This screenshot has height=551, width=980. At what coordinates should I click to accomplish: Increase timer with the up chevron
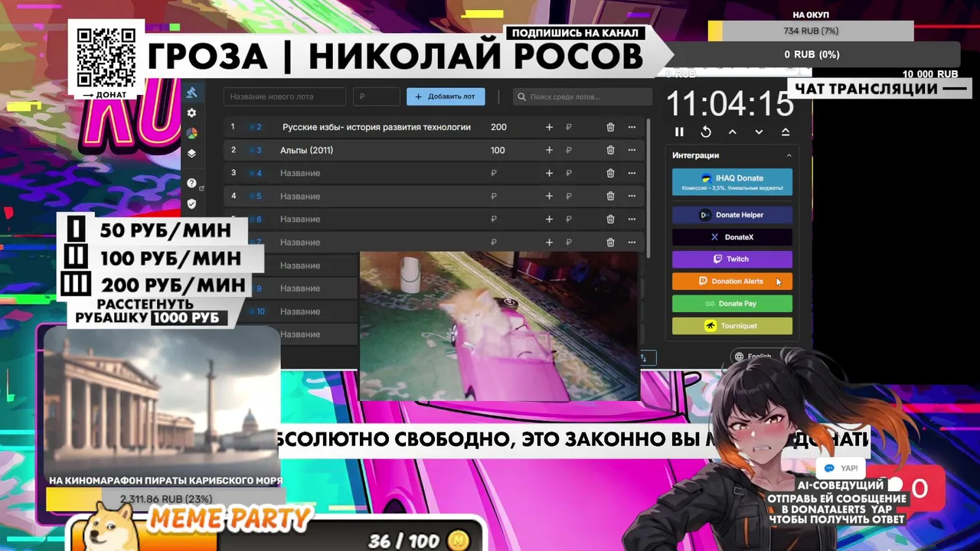click(x=733, y=132)
